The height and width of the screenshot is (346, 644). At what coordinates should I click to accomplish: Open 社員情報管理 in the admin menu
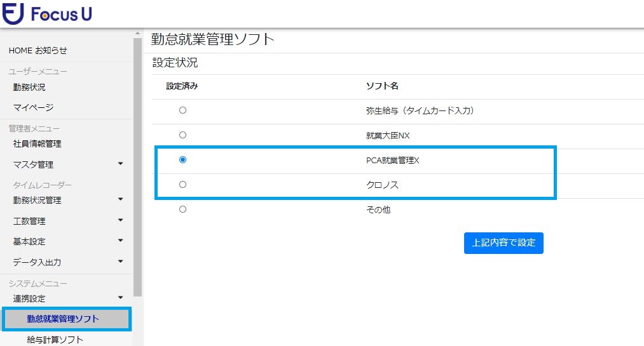(x=37, y=144)
